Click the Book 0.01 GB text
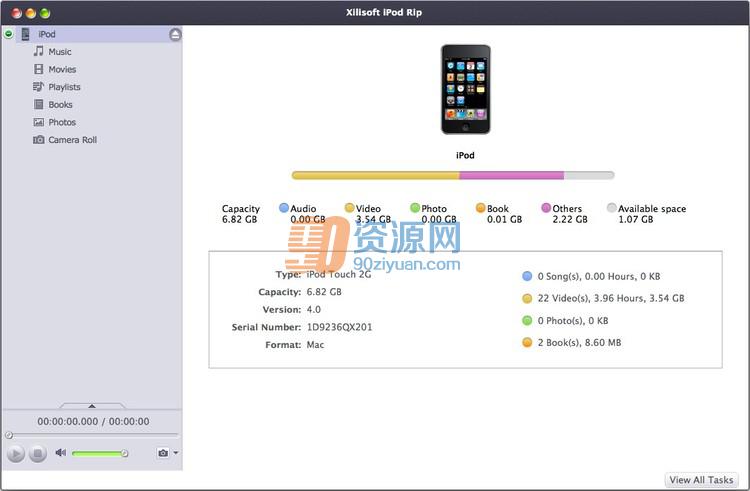750x491 pixels. [504, 214]
